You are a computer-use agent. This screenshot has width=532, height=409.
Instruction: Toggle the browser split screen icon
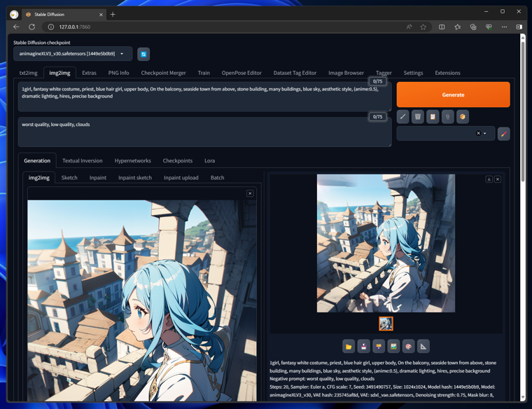tap(442, 27)
